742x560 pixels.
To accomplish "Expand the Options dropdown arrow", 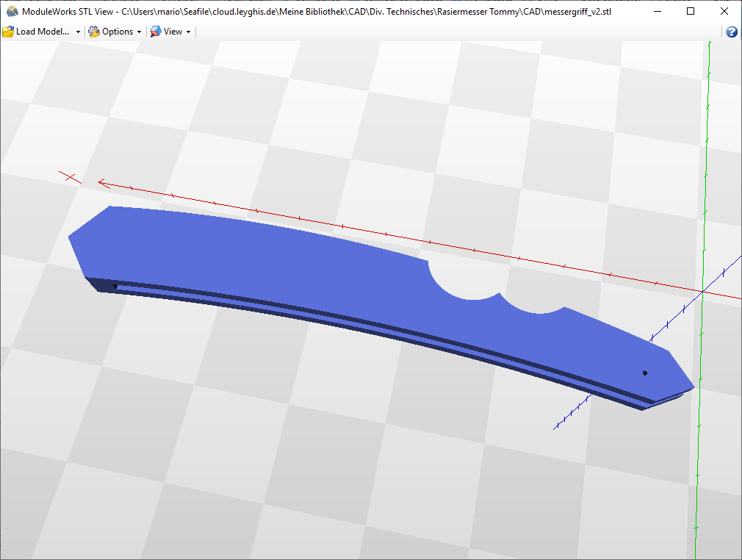I will coord(139,32).
